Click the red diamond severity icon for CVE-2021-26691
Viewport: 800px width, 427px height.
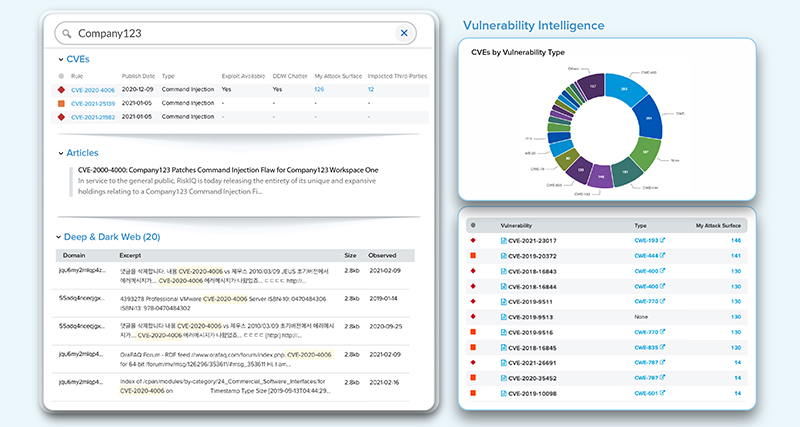pos(473,363)
